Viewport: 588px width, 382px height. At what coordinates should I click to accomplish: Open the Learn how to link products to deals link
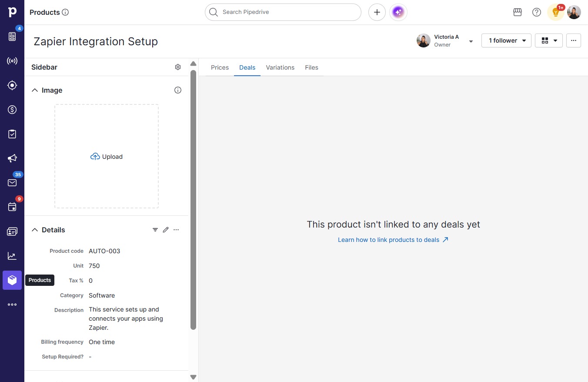coord(393,240)
